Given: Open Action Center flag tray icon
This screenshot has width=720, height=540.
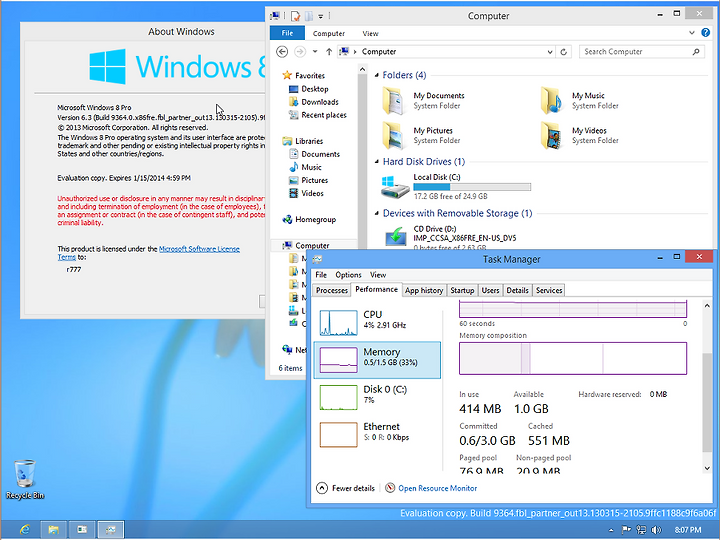Looking at the screenshot, I should [626, 530].
